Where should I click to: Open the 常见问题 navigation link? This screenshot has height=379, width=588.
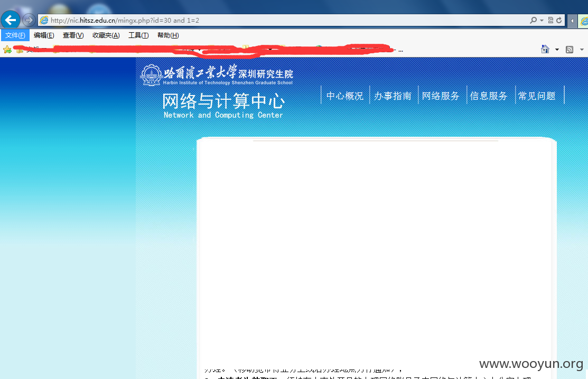pos(537,96)
